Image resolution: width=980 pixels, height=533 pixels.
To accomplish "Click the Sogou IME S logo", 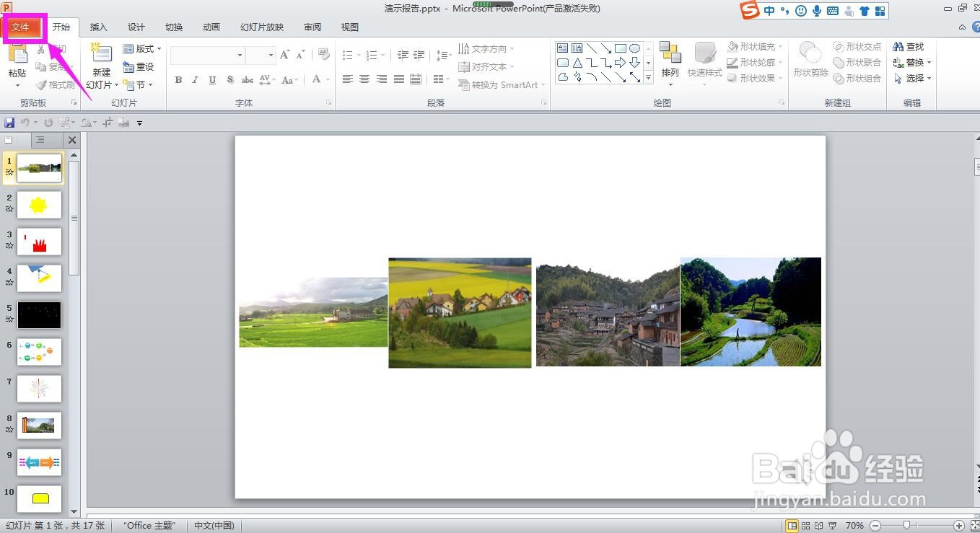I will coord(751,10).
